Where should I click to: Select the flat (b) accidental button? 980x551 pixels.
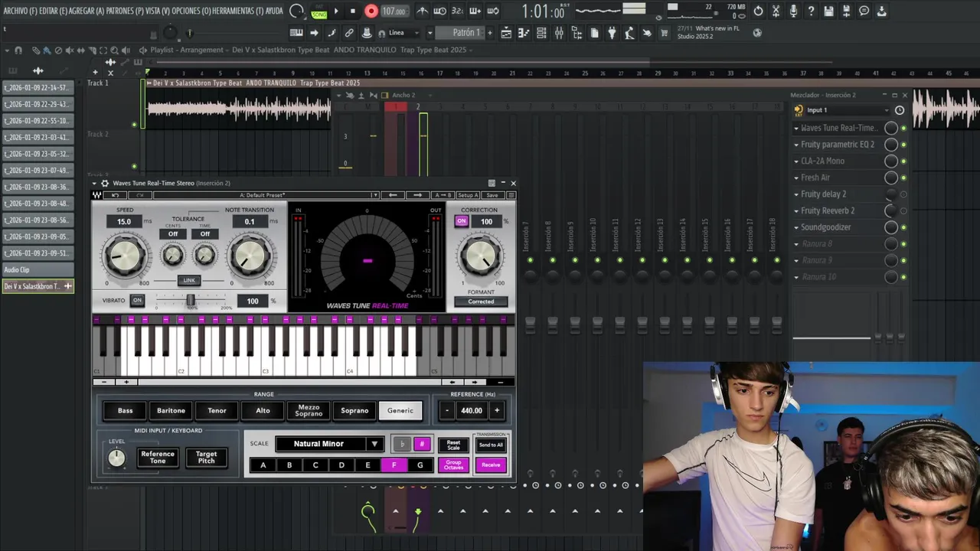tap(402, 444)
